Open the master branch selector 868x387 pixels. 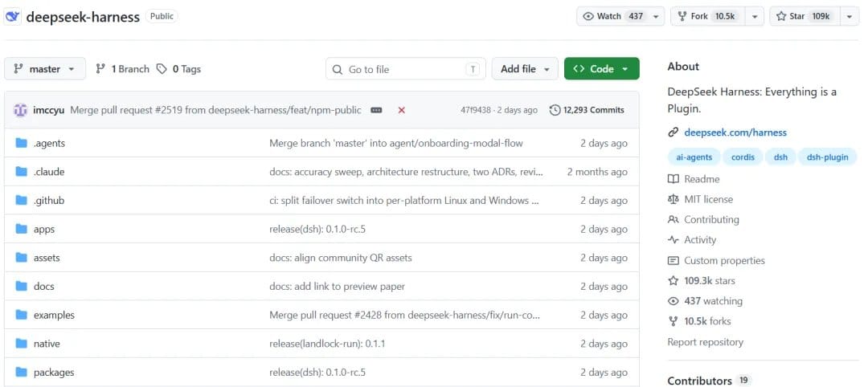pyautogui.click(x=45, y=69)
